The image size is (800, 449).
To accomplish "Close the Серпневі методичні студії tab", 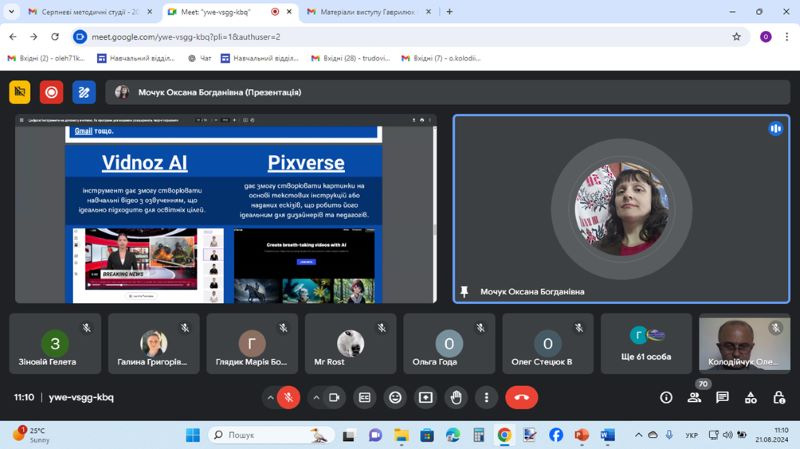I will (x=149, y=12).
